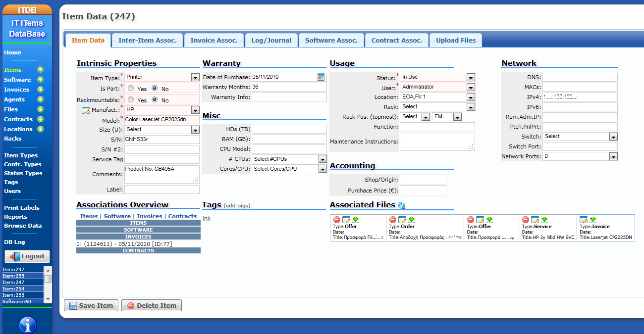The height and width of the screenshot is (334, 644).
Task: Add new software via plus icon beside Software
Action: coord(41,80)
